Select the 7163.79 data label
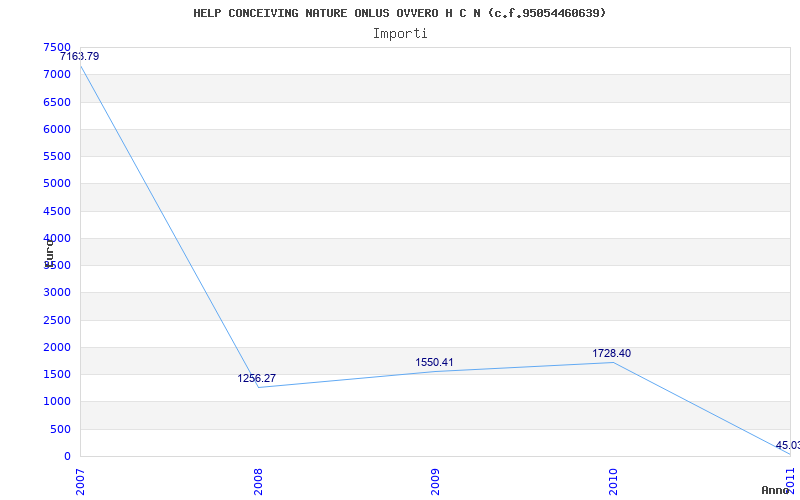Screen dimensions: 800x500 [80, 57]
